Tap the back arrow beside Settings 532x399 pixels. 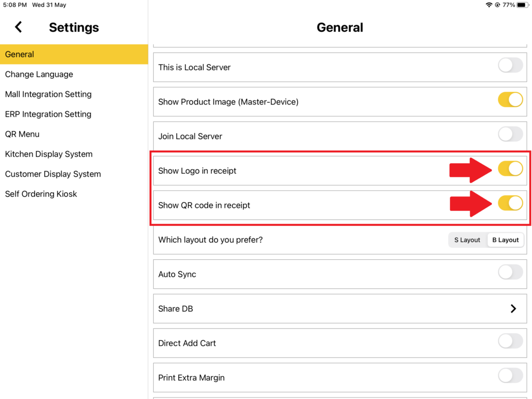(x=18, y=27)
